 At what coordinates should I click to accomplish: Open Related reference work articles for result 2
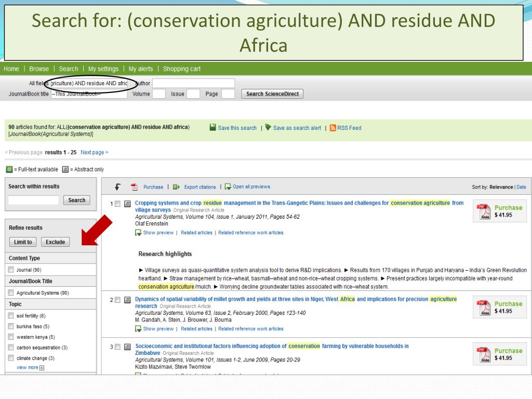pos(251,329)
